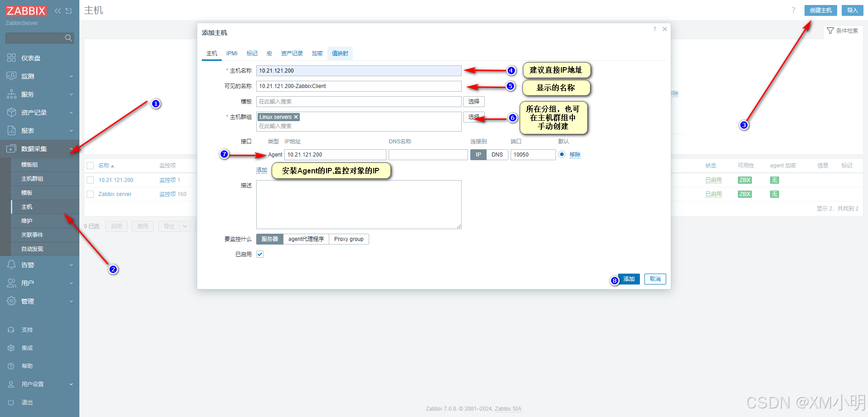Click the 集成 integrations icon
Image resolution: width=868 pixels, height=417 pixels.
point(11,348)
